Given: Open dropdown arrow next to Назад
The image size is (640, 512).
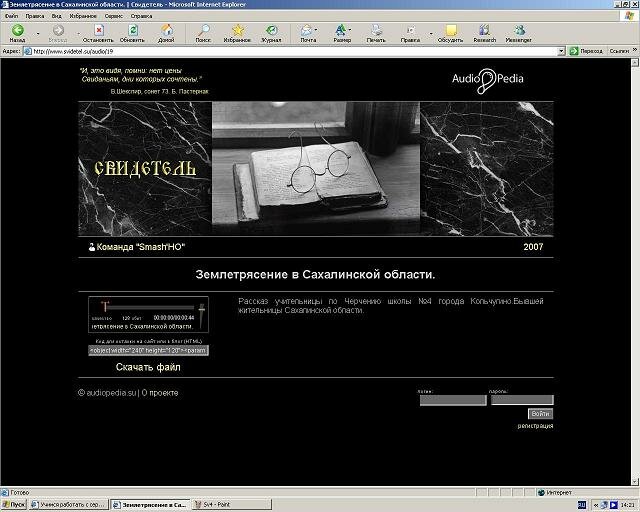Looking at the screenshot, I should pyautogui.click(x=38, y=33).
